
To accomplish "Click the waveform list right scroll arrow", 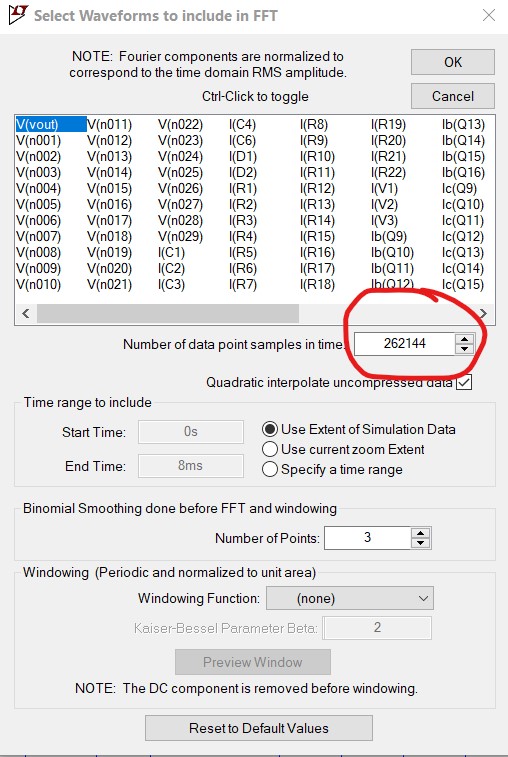I will click(x=483, y=313).
